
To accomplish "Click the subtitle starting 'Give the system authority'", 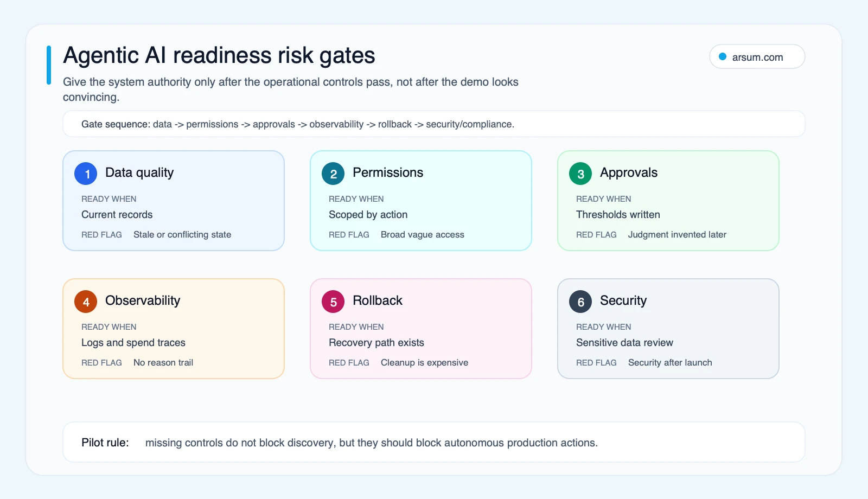I will (x=291, y=89).
